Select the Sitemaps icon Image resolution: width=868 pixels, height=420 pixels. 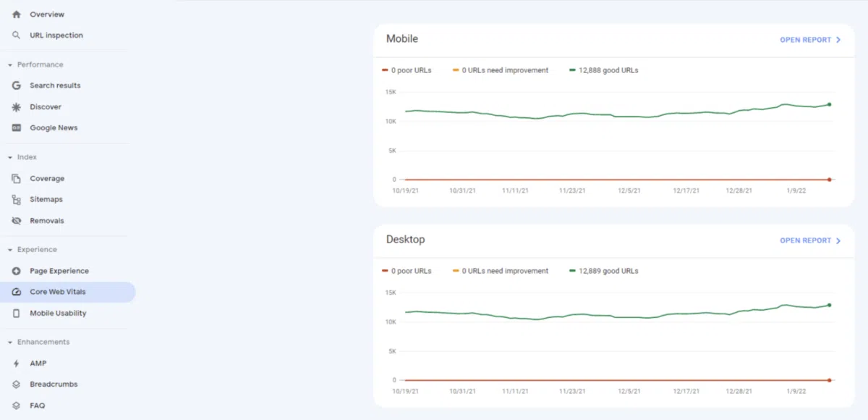coord(15,199)
